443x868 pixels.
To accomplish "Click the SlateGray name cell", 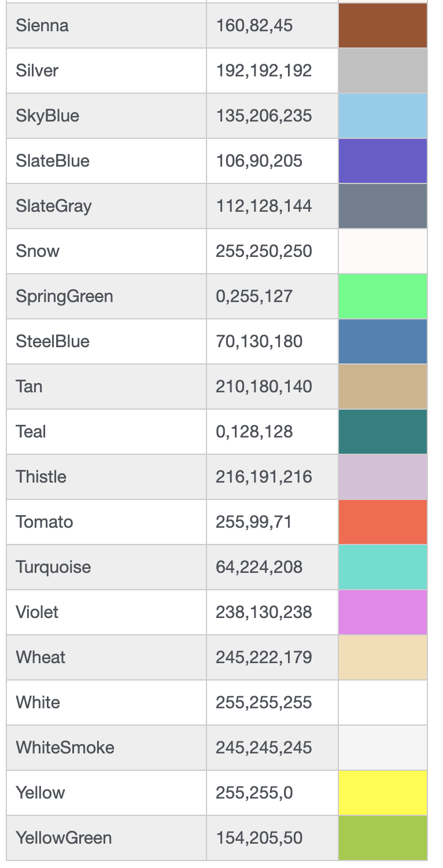I will 54,206.
